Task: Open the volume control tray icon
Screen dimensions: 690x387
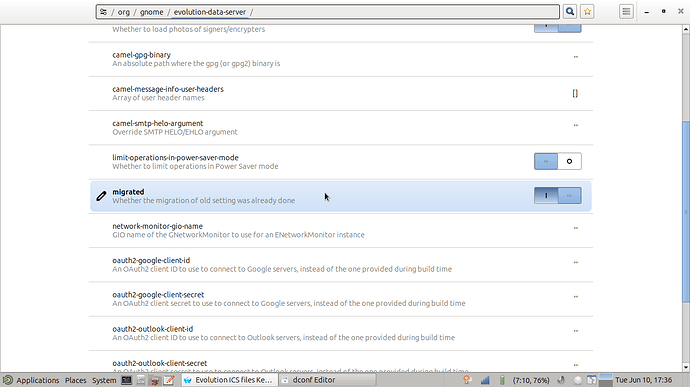Action: (561, 380)
